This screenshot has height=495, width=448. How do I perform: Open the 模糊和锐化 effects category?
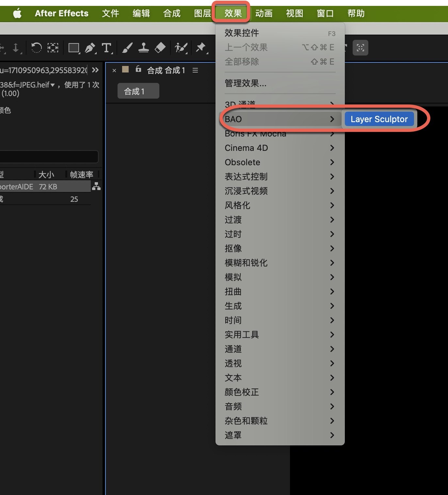pyautogui.click(x=280, y=263)
